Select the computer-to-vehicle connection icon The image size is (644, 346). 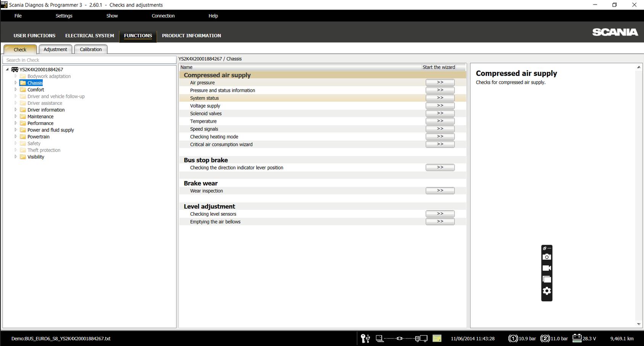[400, 338]
